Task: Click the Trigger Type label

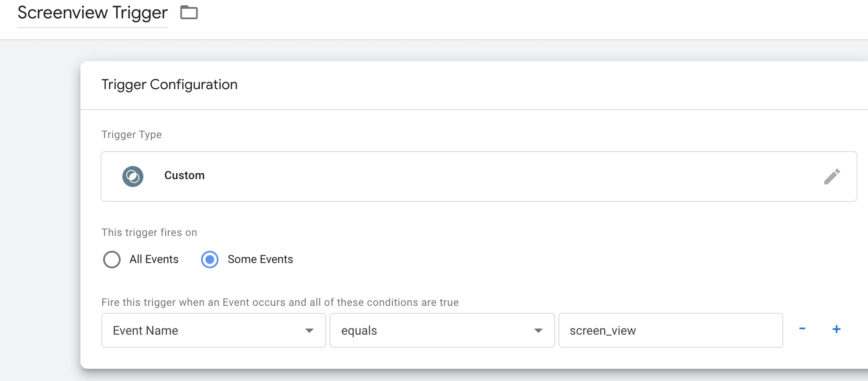Action: (132, 135)
